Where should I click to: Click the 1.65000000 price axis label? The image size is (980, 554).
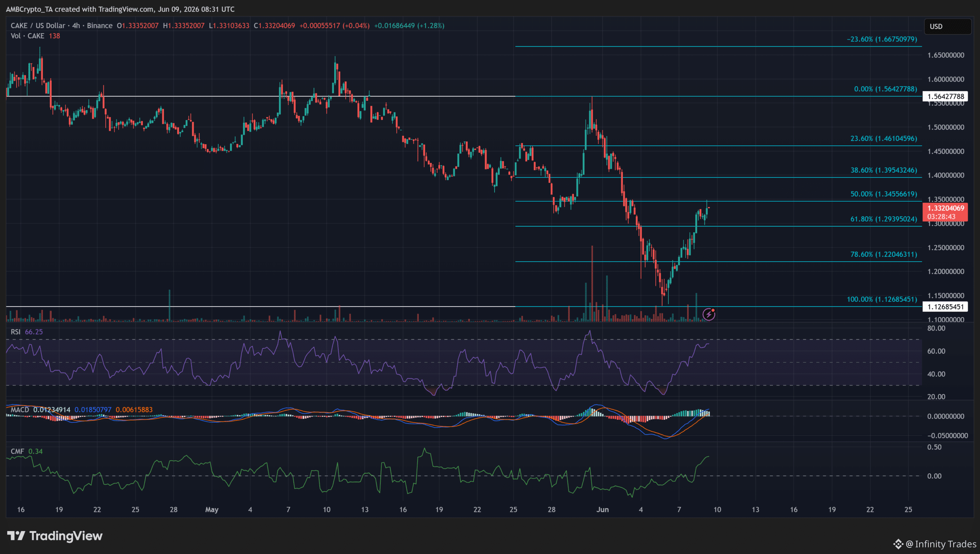click(946, 55)
